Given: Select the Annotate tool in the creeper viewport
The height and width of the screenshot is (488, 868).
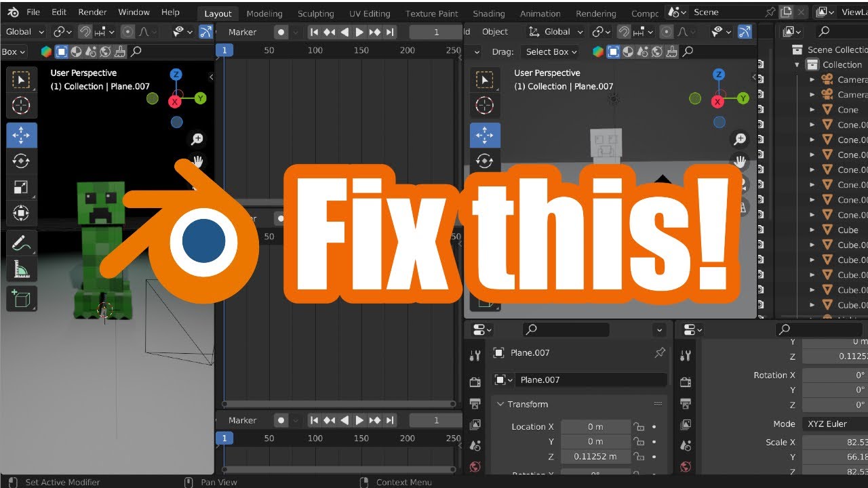Looking at the screenshot, I should 22,243.
